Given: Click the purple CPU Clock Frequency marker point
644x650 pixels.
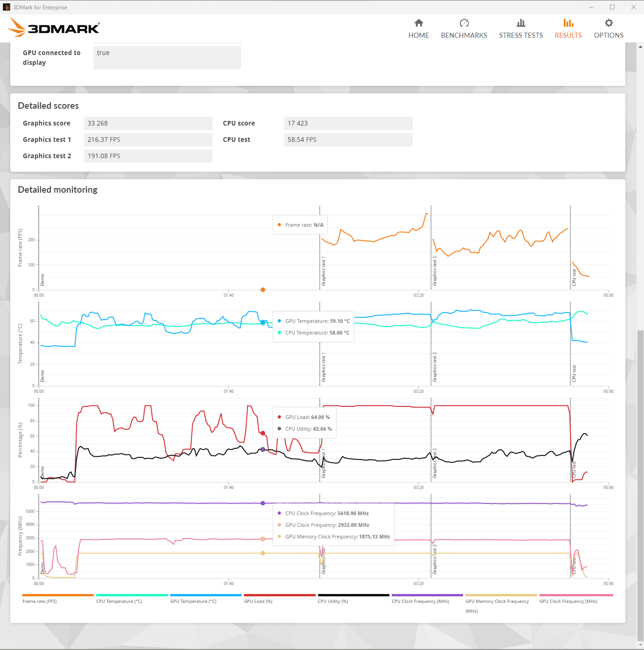Looking at the screenshot, I should pos(263,503).
